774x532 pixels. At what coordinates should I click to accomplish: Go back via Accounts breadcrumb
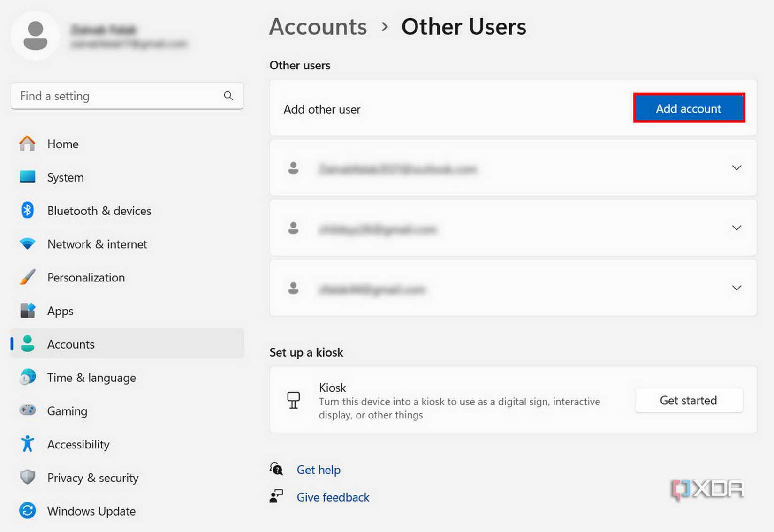(318, 26)
